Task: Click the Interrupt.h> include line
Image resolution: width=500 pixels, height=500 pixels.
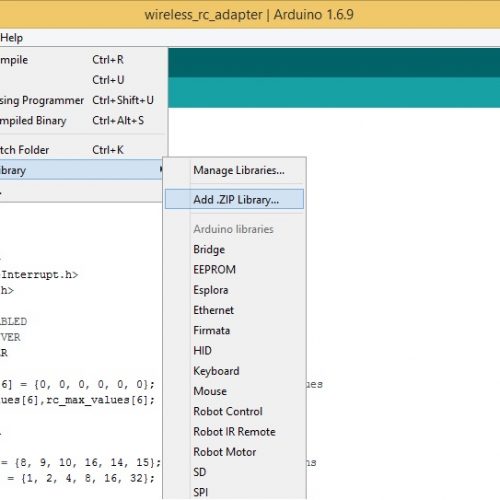Action: click(x=39, y=275)
